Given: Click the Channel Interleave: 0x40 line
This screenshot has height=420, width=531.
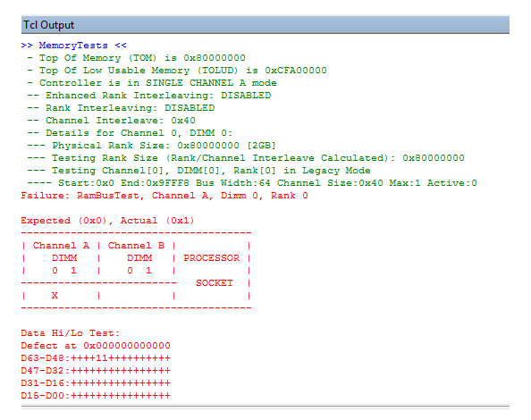Looking at the screenshot, I should click(112, 121).
